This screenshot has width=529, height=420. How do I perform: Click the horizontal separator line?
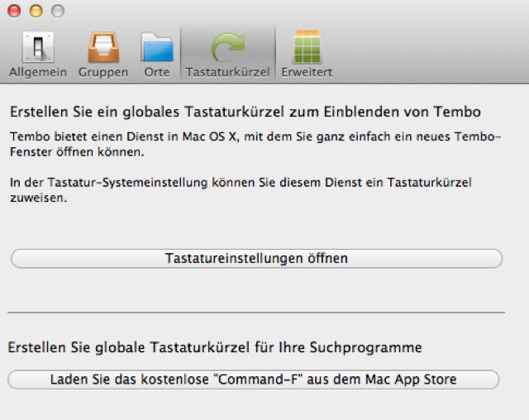256,313
